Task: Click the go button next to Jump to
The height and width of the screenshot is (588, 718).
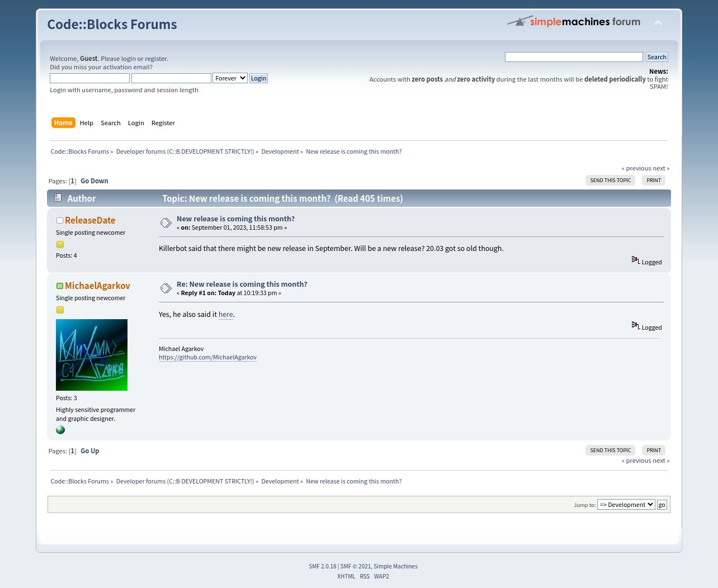Action: [662, 505]
